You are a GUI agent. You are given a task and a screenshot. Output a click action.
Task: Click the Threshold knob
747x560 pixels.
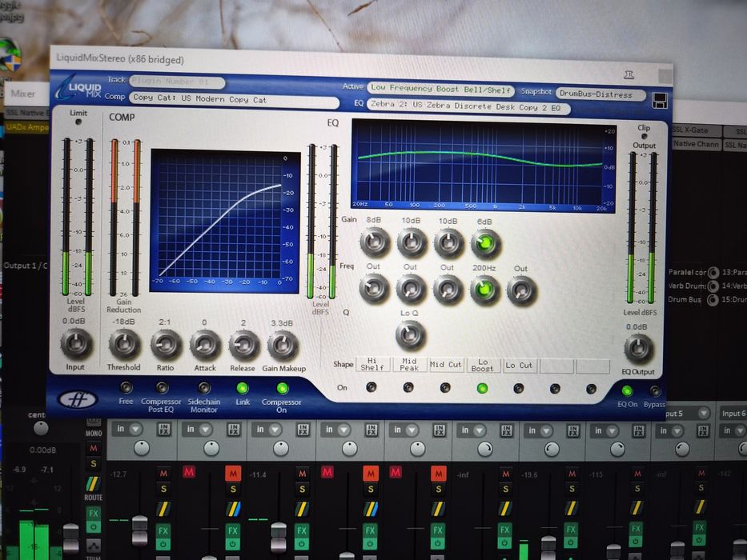(x=124, y=344)
